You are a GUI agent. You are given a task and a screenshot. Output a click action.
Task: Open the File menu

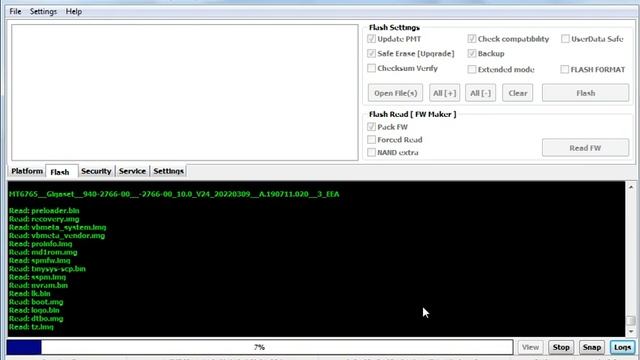(15, 11)
